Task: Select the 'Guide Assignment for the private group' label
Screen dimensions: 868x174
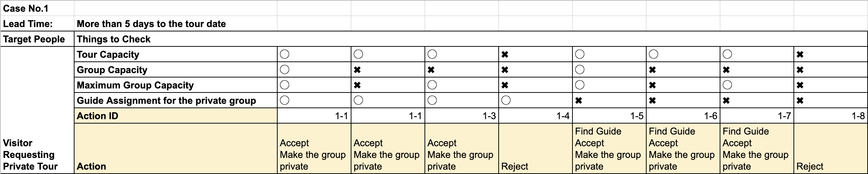Action: click(x=166, y=101)
